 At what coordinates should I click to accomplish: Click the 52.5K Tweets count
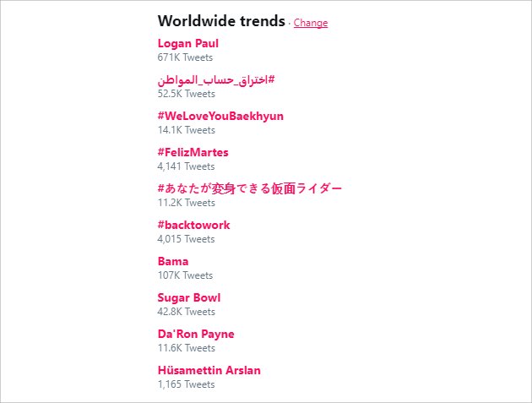pyautogui.click(x=187, y=94)
